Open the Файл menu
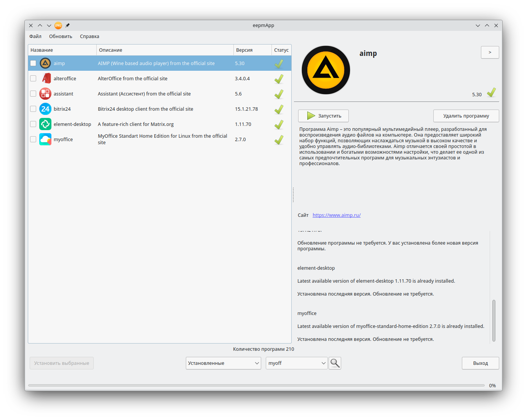Image resolution: width=527 pixels, height=420 pixels. [35, 37]
